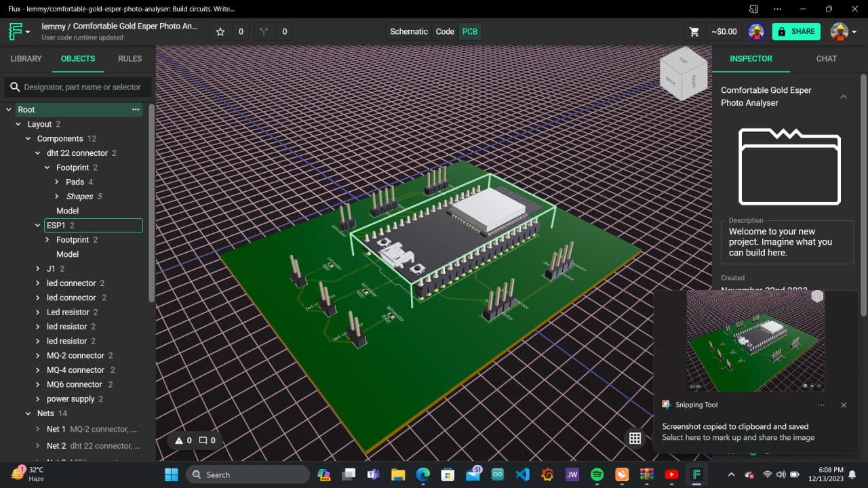Click the Snipping Tool screenshot thumbnail
Screen dimensions: 868x488
pyautogui.click(x=755, y=341)
